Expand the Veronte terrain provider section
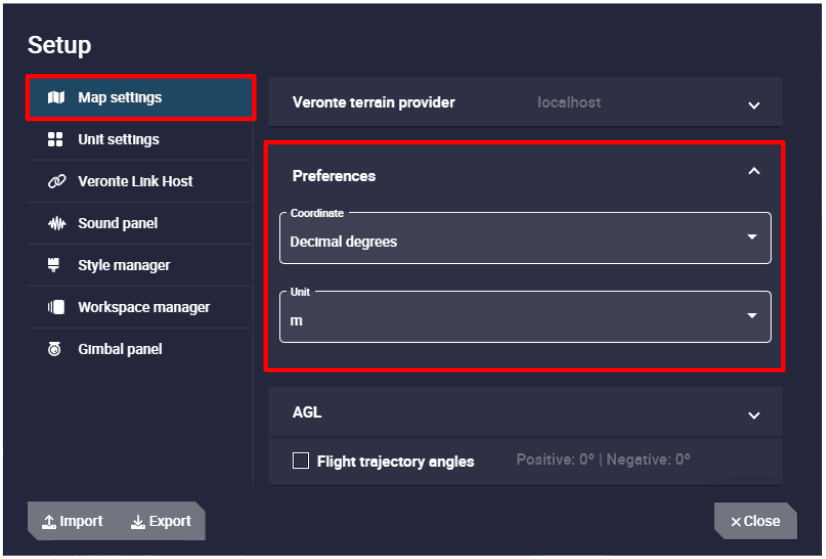Viewport: 826px width, 559px height. (x=754, y=104)
